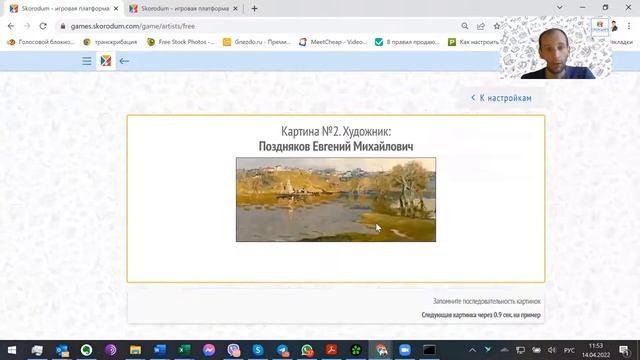Open the '8 правил продаю...' bookmark
Image resolution: width=640 pixels, height=360 pixels.
click(407, 42)
